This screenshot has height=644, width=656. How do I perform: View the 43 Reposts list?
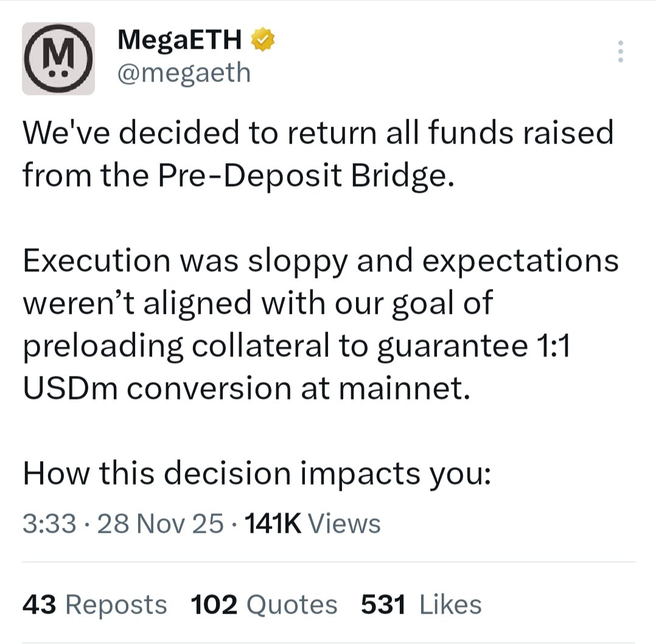coord(94,604)
